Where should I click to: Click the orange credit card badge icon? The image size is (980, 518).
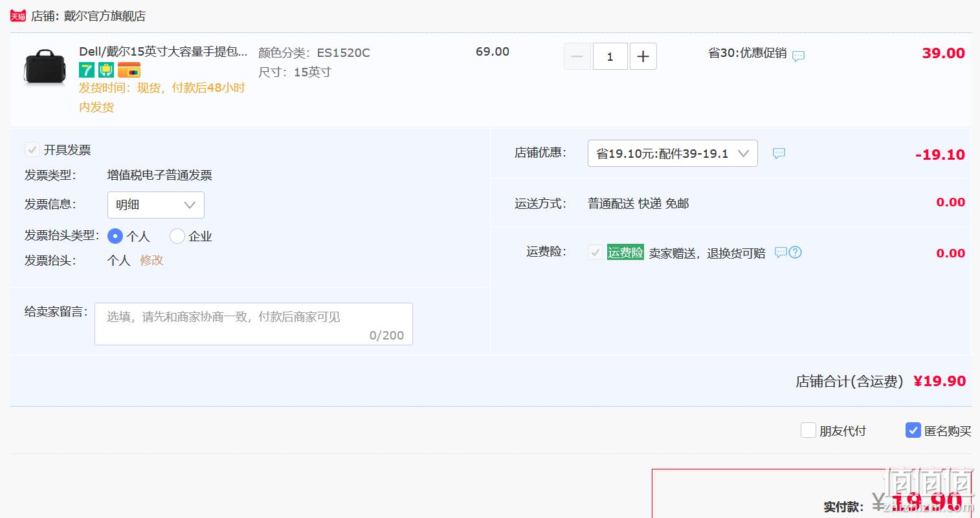point(129,70)
